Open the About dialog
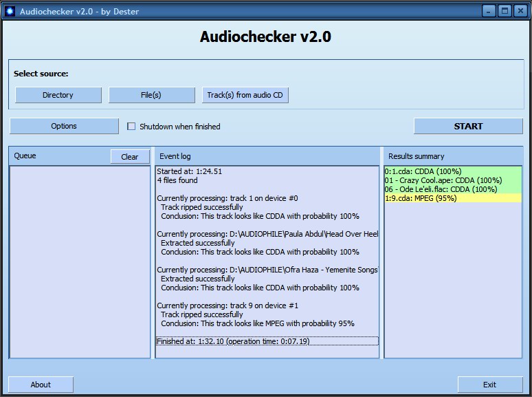The image size is (532, 397). [41, 385]
